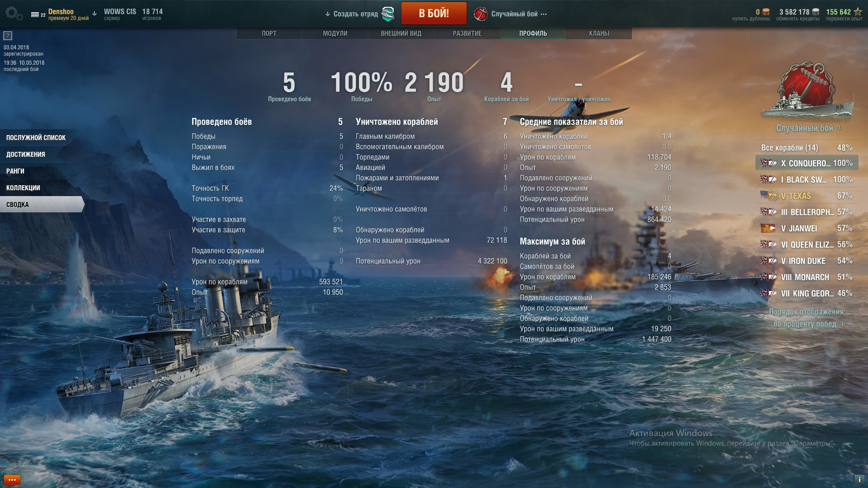Open the Кланы tab
The height and width of the screenshot is (488, 868).
(599, 33)
